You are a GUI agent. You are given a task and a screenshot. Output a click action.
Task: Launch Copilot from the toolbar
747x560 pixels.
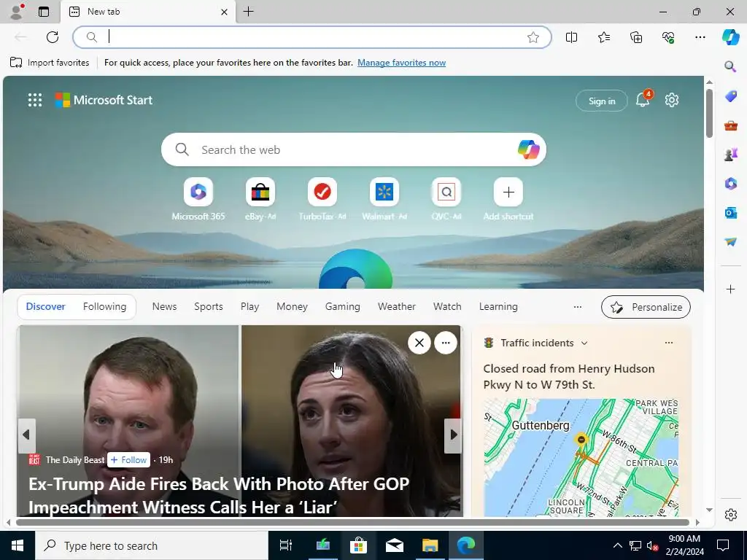pyautogui.click(x=730, y=37)
